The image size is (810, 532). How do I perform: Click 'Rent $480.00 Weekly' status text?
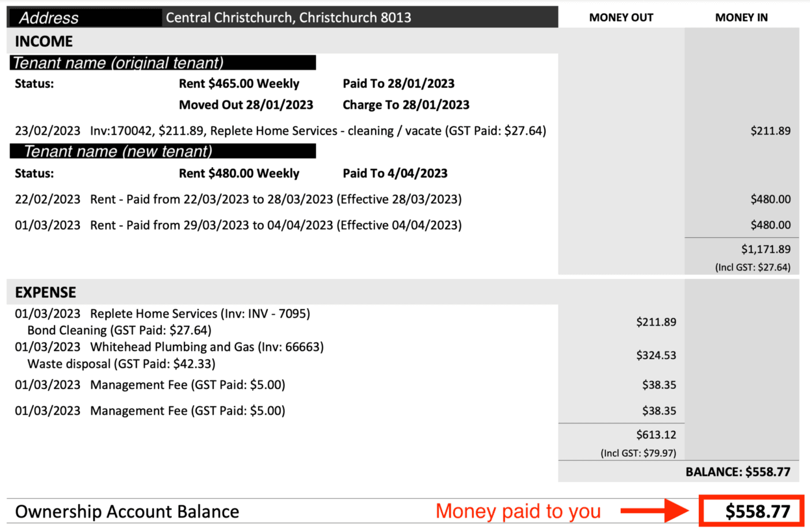click(x=239, y=173)
